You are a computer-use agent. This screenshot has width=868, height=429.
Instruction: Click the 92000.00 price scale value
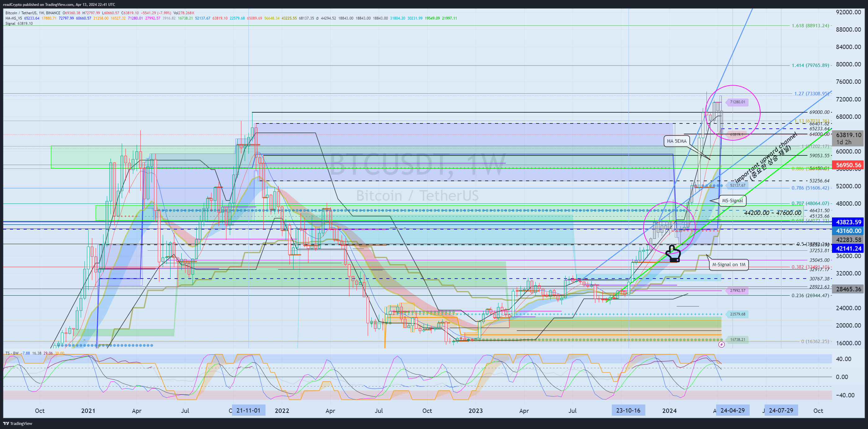pos(848,12)
